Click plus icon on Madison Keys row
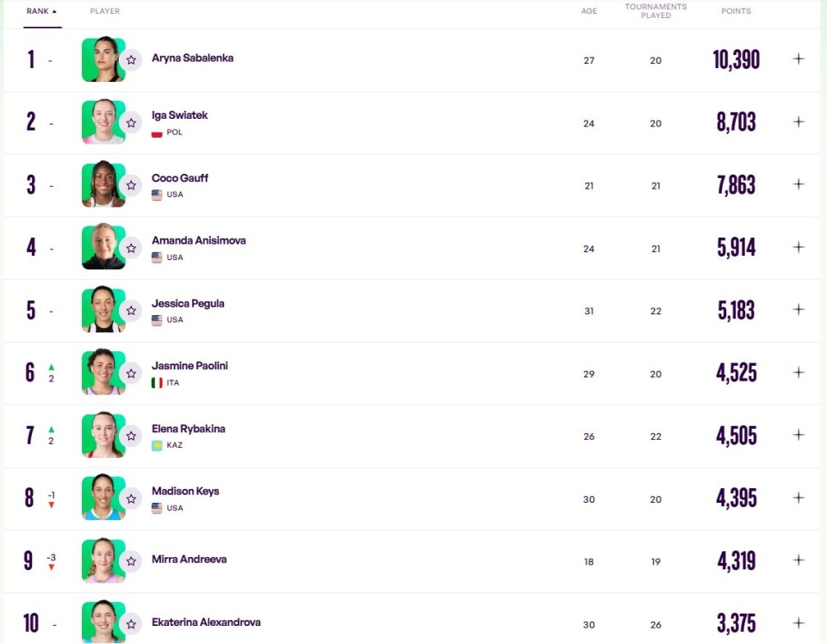This screenshot has width=827, height=644. 799,498
